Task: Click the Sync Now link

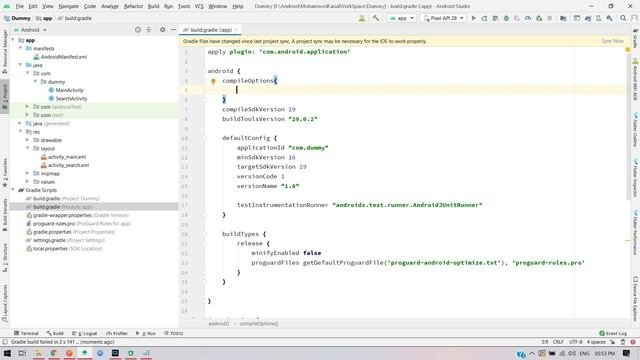Action: pyautogui.click(x=612, y=41)
